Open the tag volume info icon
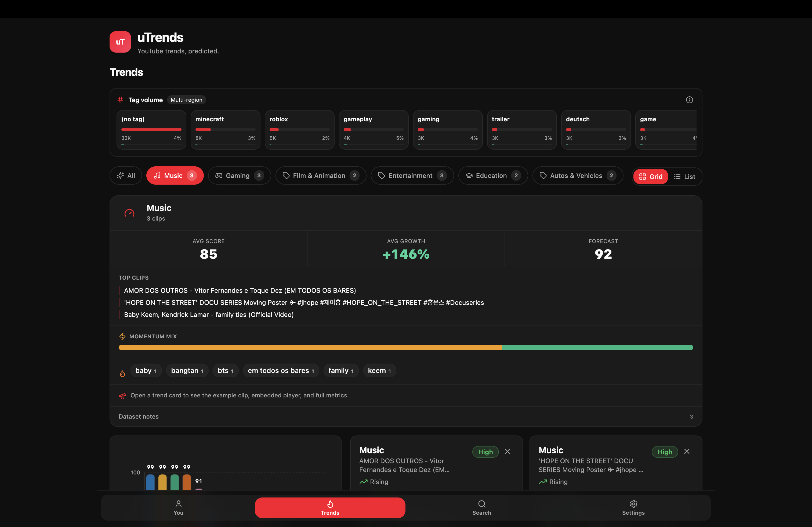812x527 pixels. point(689,100)
